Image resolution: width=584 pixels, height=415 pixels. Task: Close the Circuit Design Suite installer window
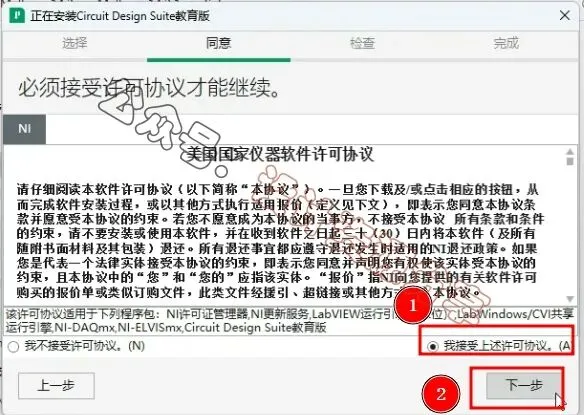[565, 16]
